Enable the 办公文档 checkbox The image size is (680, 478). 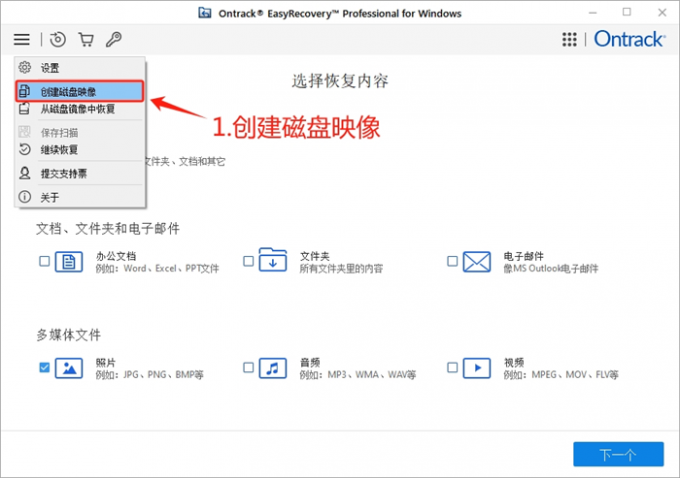[x=44, y=261]
